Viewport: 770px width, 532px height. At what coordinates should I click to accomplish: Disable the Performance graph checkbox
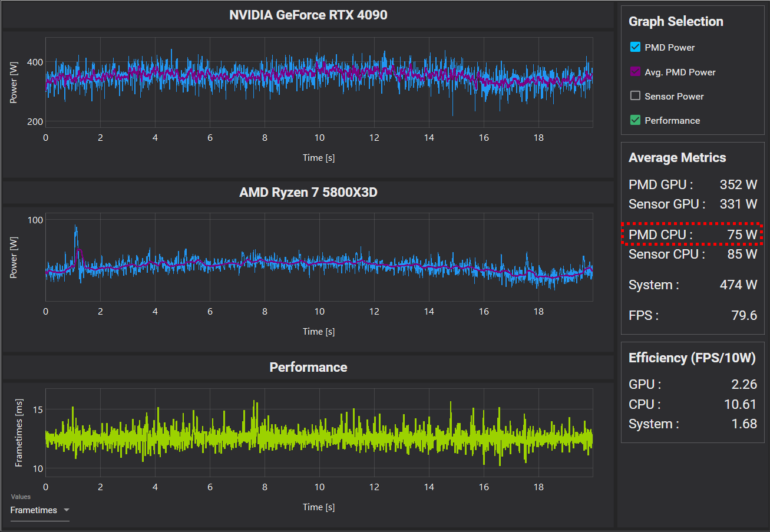tap(635, 120)
